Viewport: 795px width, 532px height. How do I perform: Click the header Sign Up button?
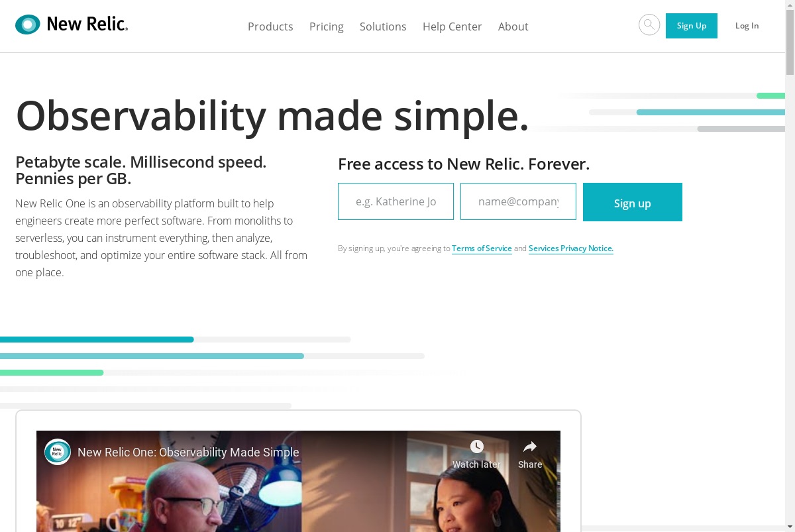click(692, 26)
